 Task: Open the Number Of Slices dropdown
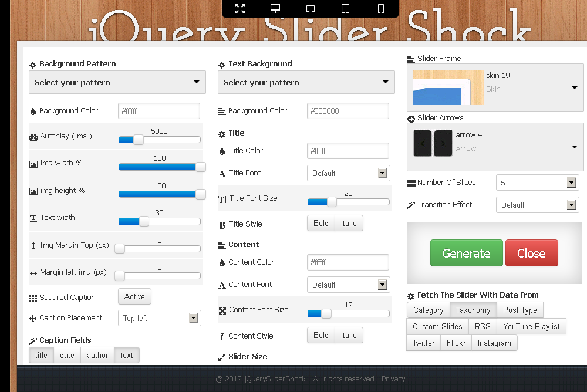537,183
